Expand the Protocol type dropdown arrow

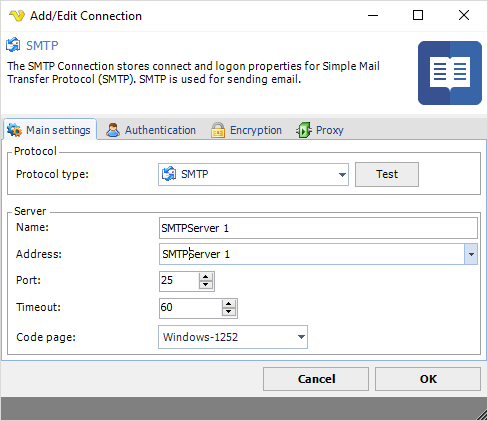[342, 174]
